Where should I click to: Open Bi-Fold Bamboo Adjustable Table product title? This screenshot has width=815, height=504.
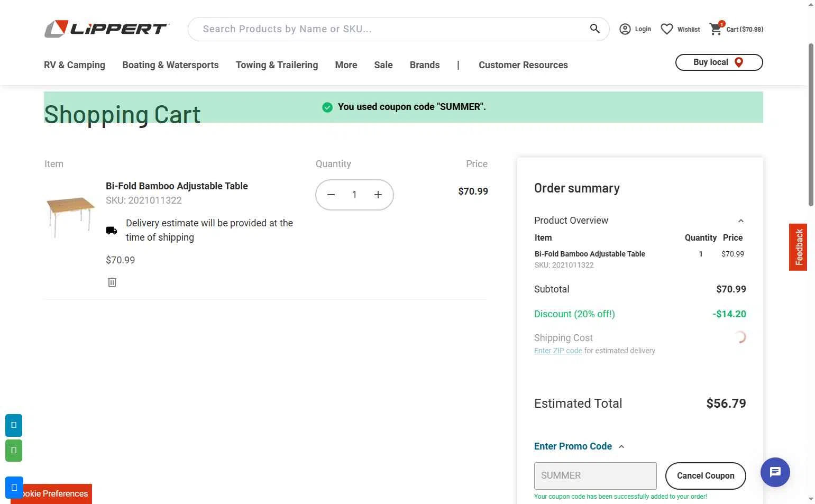[177, 186]
